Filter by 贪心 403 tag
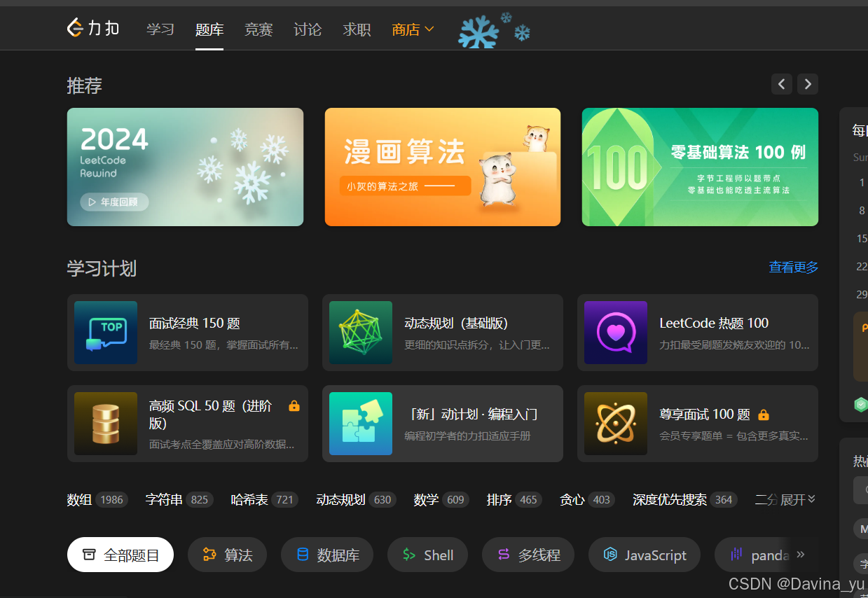Screen dimensions: 868x598 (x=588, y=500)
